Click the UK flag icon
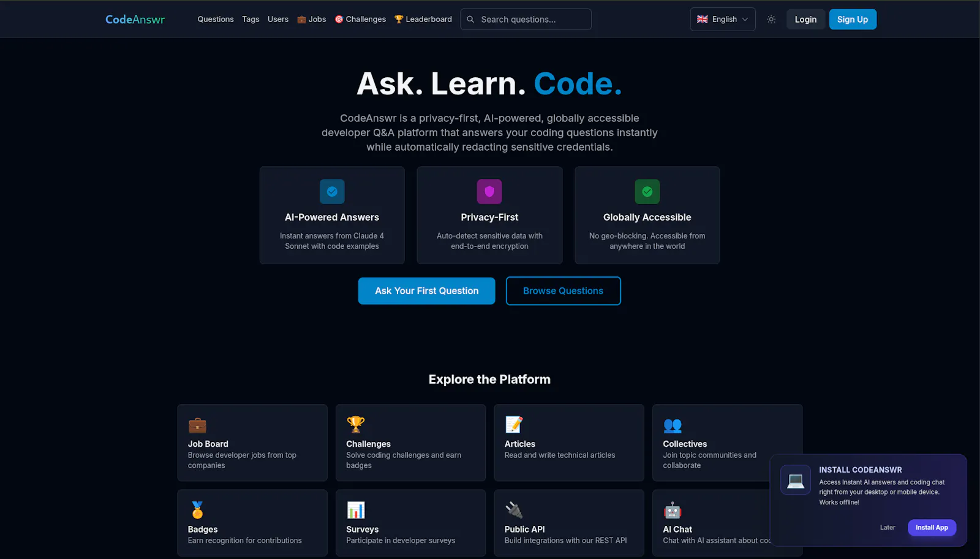Image resolution: width=980 pixels, height=559 pixels. (703, 19)
